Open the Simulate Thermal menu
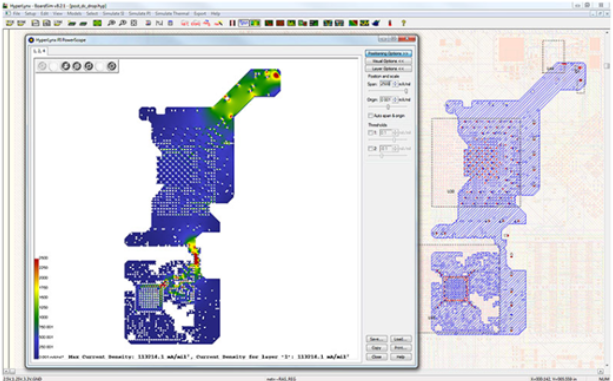This screenshot has height=381, width=613. pyautogui.click(x=172, y=13)
